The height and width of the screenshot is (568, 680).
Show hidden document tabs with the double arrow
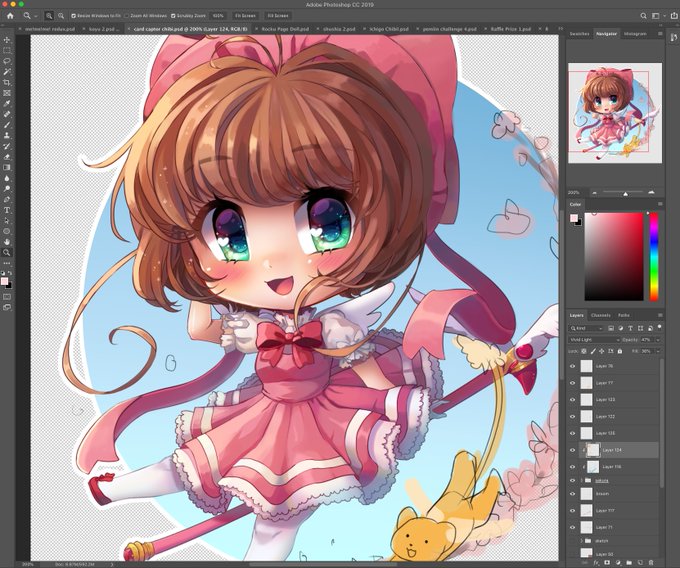pos(560,29)
